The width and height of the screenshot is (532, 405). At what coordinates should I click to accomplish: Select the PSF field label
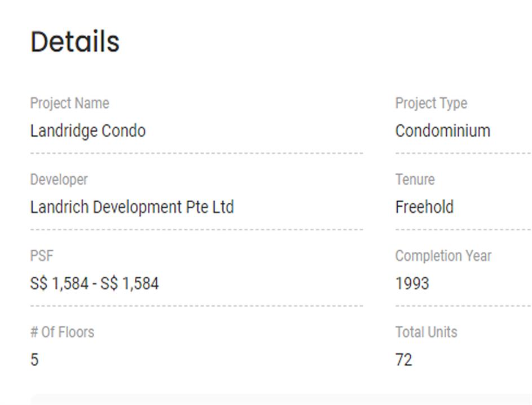tap(41, 256)
